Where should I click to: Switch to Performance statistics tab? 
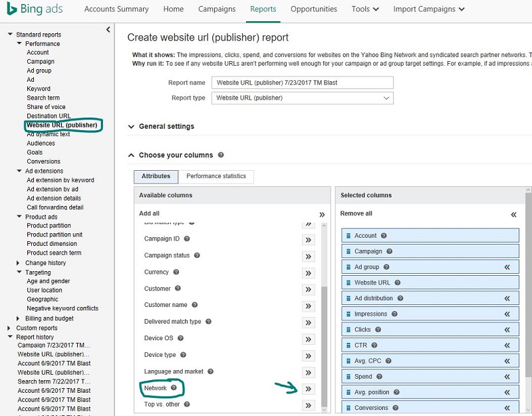[216, 176]
